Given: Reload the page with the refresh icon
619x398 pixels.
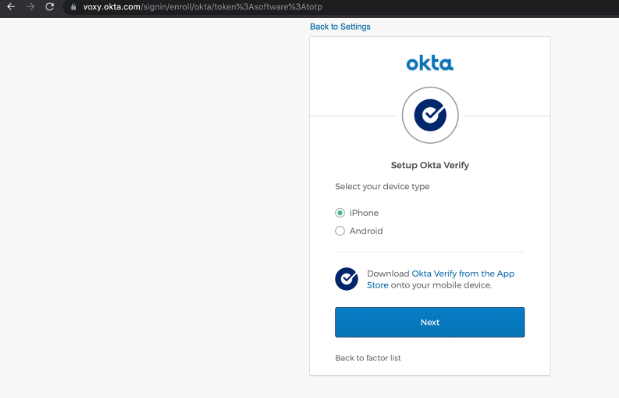Looking at the screenshot, I should pyautogui.click(x=49, y=7).
